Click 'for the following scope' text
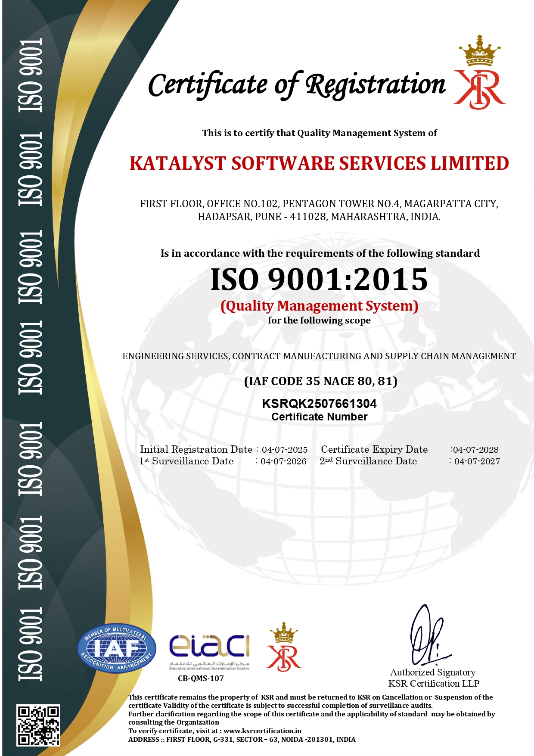 [x=319, y=320]
